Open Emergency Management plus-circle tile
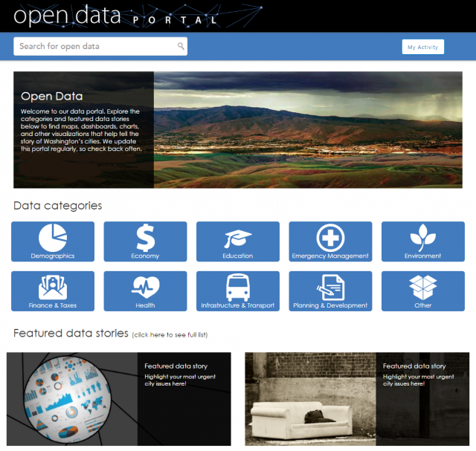The width and height of the screenshot is (476, 451). [330, 241]
